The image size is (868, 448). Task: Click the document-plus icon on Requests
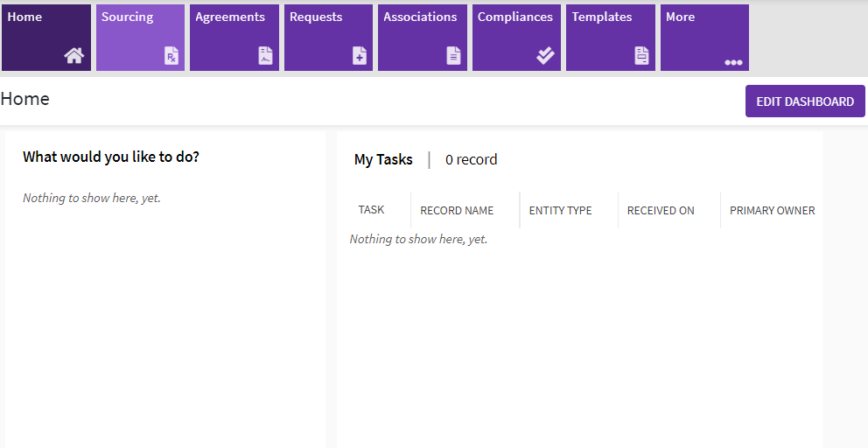click(360, 56)
